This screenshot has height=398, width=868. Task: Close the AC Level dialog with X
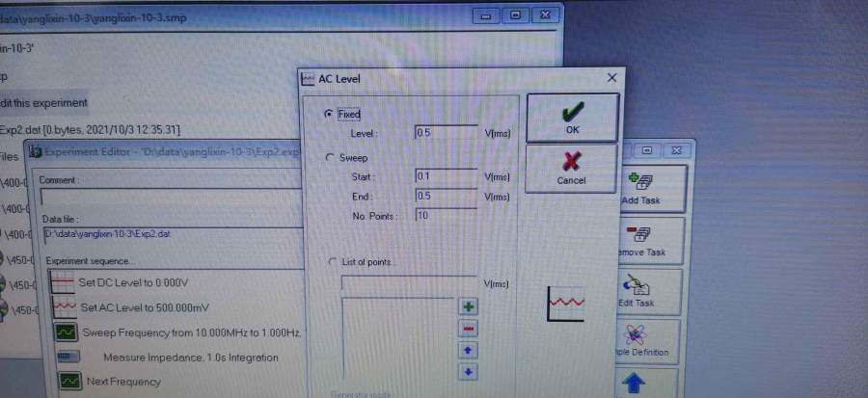[611, 78]
